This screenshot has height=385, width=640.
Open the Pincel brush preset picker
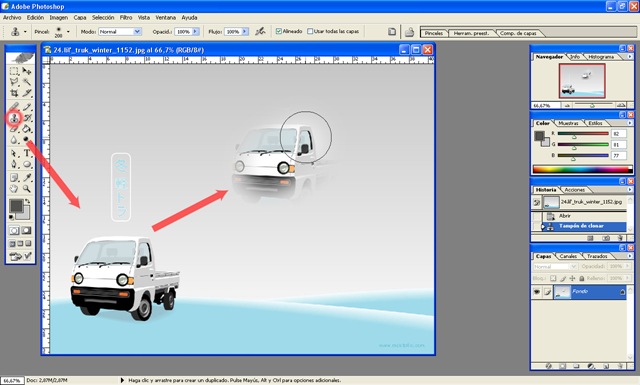68,31
